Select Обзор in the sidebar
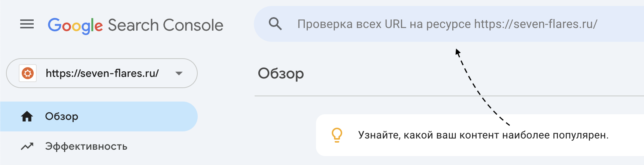Viewport: 644px width, 165px height. (62, 116)
